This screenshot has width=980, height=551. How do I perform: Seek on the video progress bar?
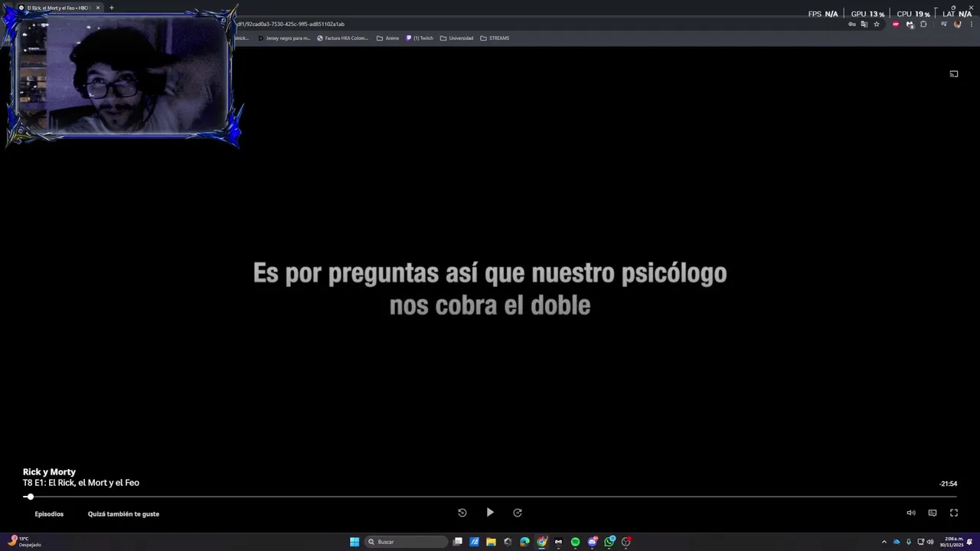[x=490, y=497]
